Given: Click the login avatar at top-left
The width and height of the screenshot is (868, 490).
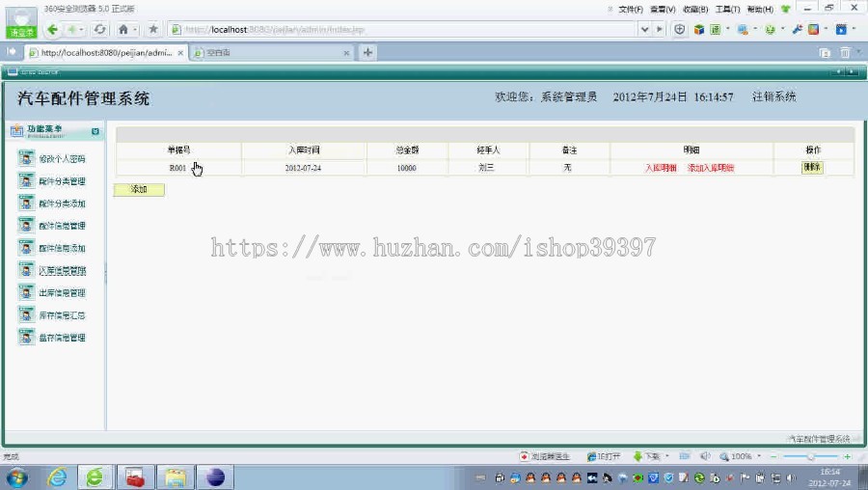Looking at the screenshot, I should click(x=21, y=22).
